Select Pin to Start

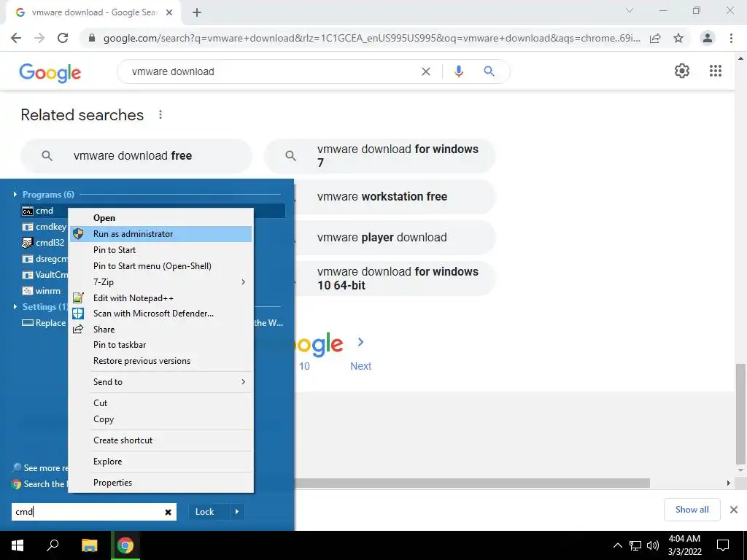[x=161, y=250]
